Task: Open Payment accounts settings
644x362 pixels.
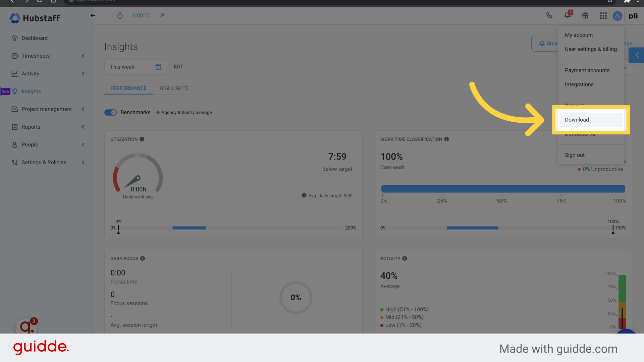Action: point(587,70)
